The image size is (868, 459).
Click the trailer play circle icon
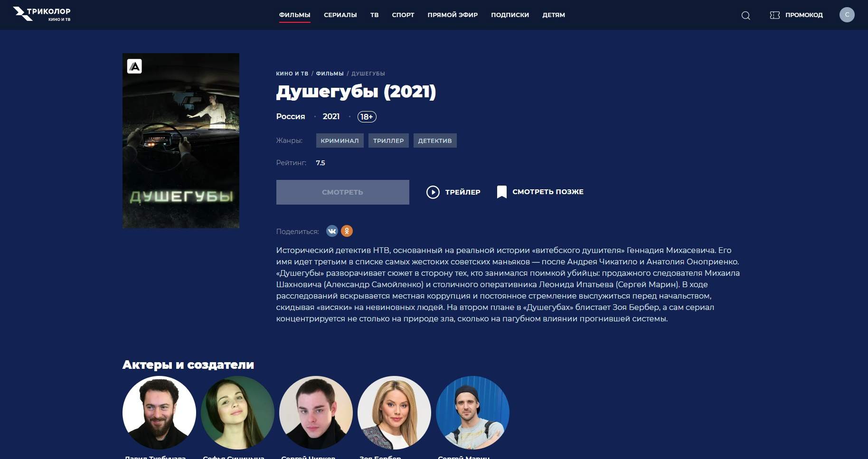[x=433, y=192]
